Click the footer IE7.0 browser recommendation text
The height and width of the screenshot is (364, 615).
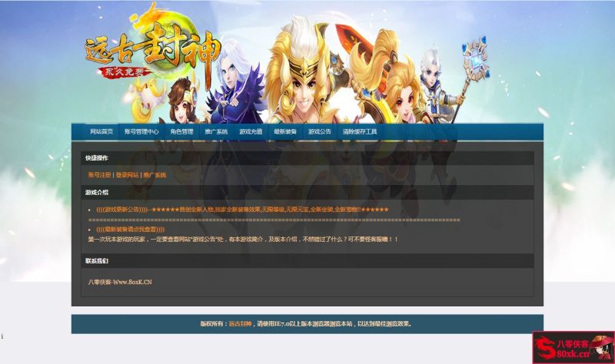[334, 324]
